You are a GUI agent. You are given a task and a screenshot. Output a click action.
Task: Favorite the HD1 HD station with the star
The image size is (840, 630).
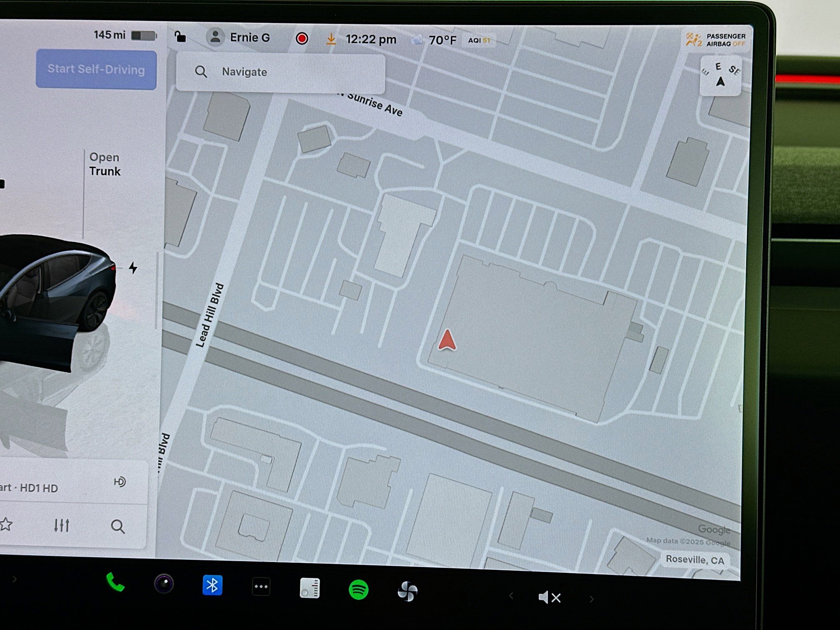tap(6, 526)
